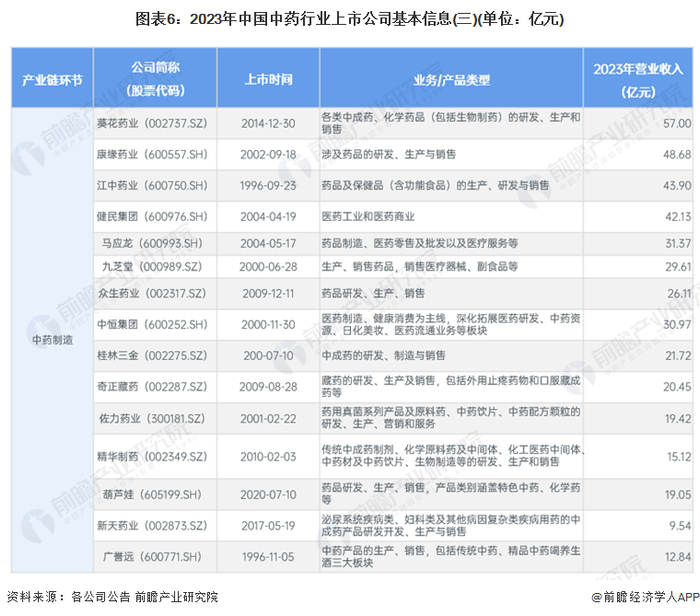
Task: Click revenue value 26.11
Action: (679, 293)
